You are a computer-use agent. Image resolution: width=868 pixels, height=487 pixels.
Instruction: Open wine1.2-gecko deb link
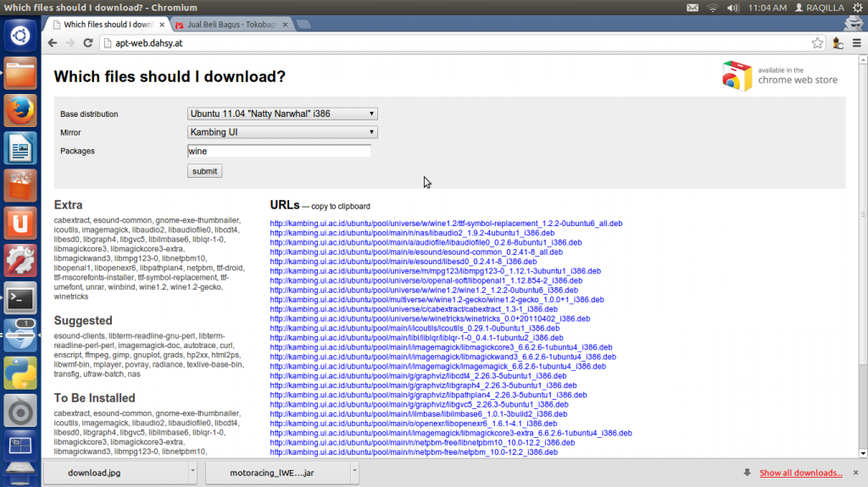coord(437,300)
